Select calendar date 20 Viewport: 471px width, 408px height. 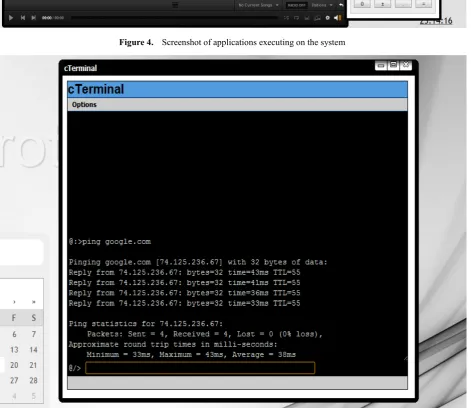coord(14,365)
